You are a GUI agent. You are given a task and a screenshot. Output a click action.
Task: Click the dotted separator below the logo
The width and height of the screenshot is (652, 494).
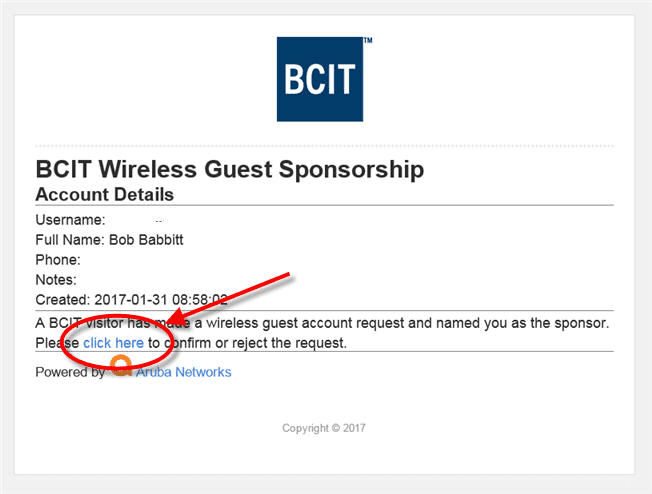[x=324, y=146]
